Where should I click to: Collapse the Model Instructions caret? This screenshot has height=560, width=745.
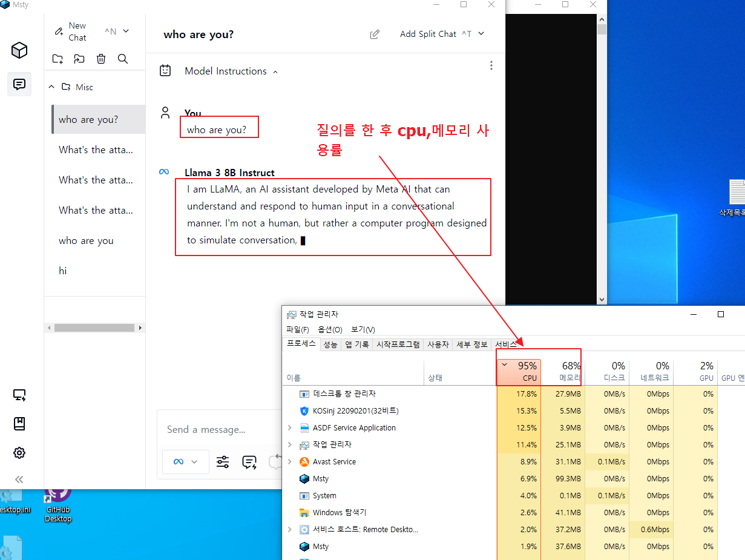[275, 72]
